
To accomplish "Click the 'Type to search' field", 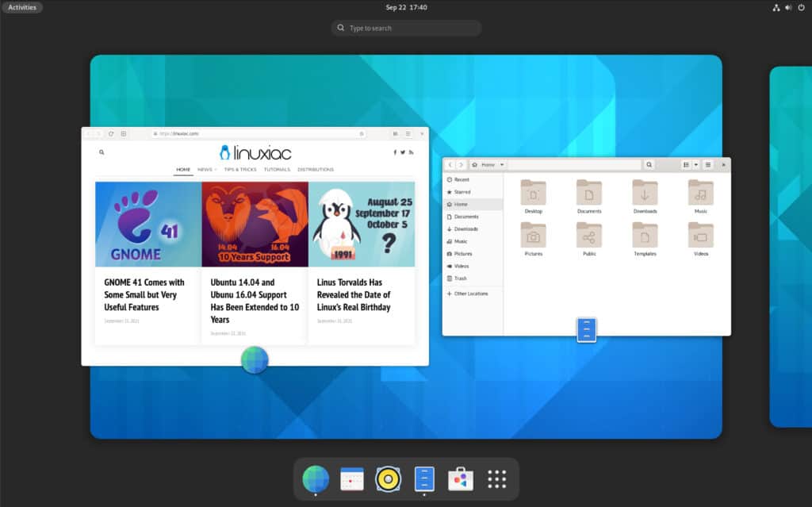I will click(x=407, y=28).
